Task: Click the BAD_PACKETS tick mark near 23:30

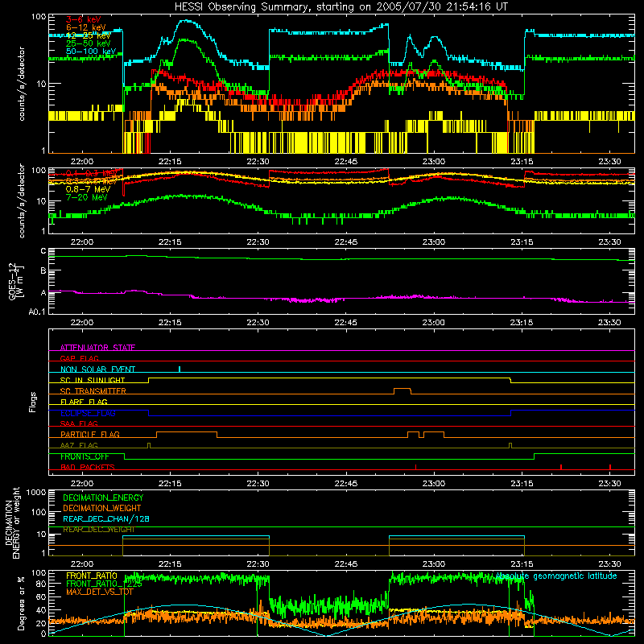Action: coord(610,467)
